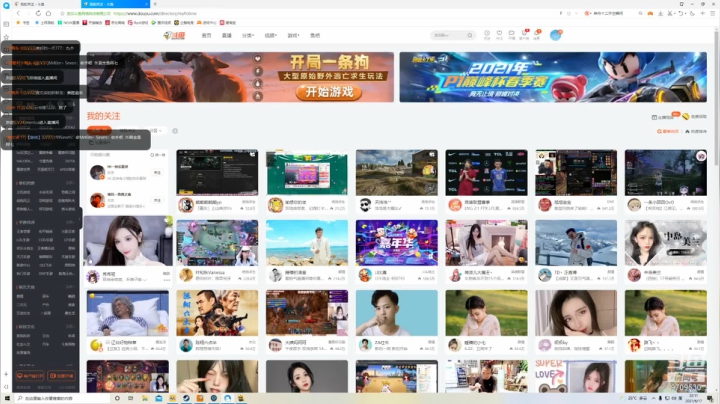The height and width of the screenshot is (404, 720).
Task: Click the heart icon on dog banner
Action: click(258, 59)
